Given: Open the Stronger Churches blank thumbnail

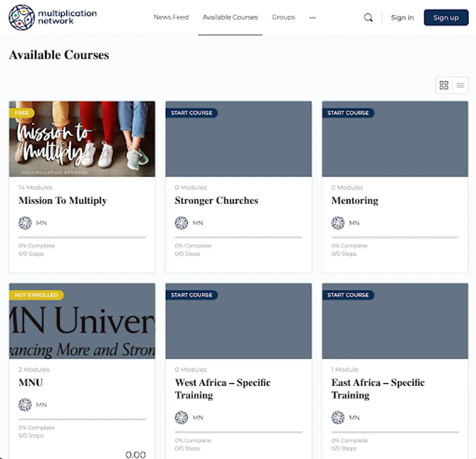Looking at the screenshot, I should 239,139.
